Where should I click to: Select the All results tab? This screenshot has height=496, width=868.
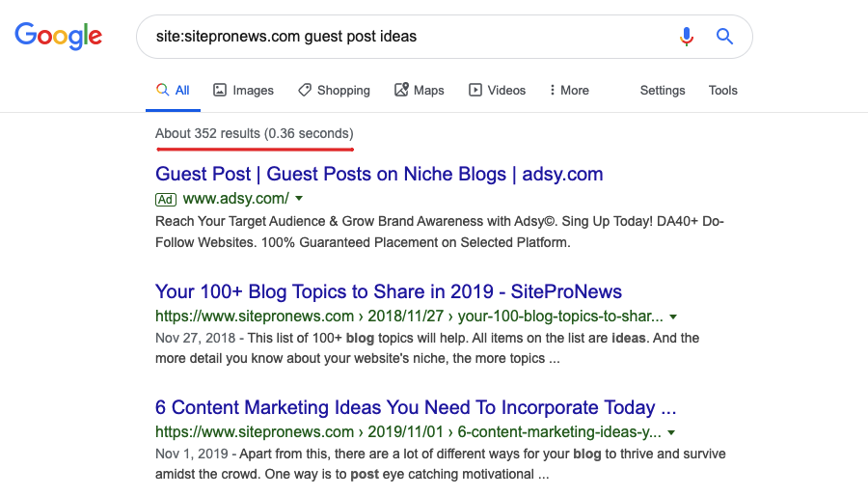pos(173,90)
